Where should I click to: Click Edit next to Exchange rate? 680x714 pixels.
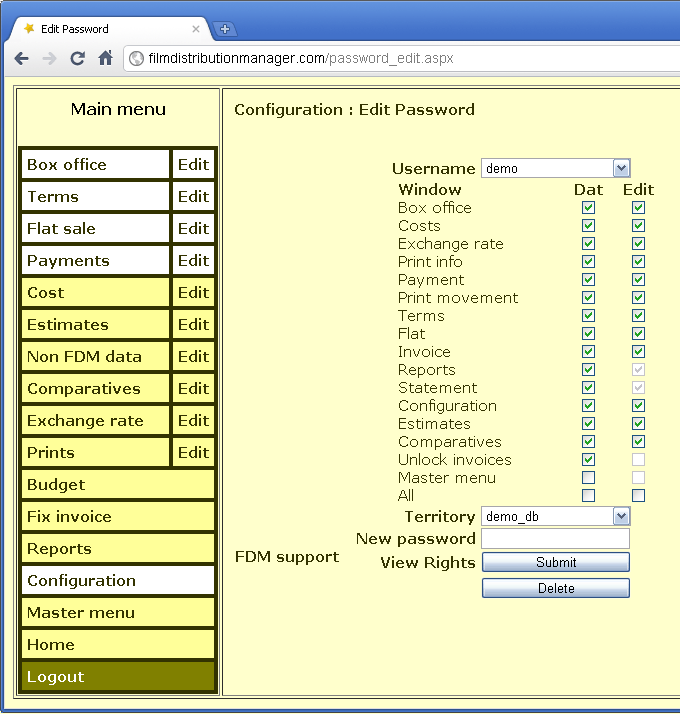(x=193, y=421)
